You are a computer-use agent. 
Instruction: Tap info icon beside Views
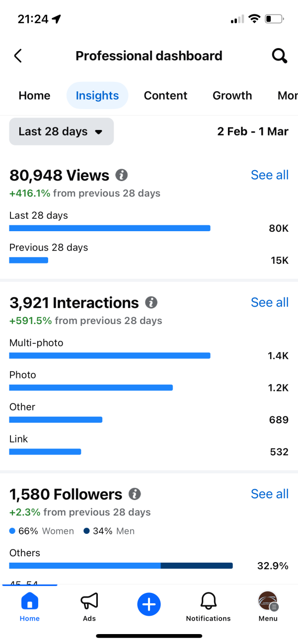tap(122, 175)
